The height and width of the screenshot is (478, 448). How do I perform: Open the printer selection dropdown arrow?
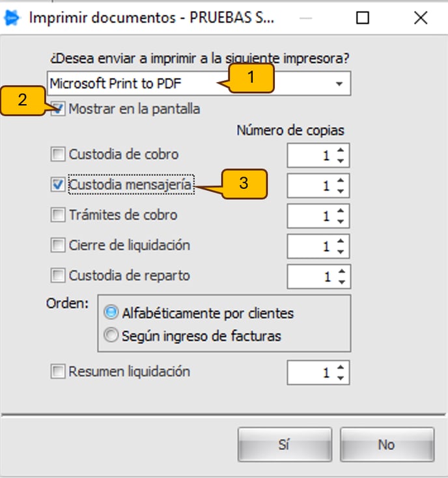pyautogui.click(x=339, y=84)
